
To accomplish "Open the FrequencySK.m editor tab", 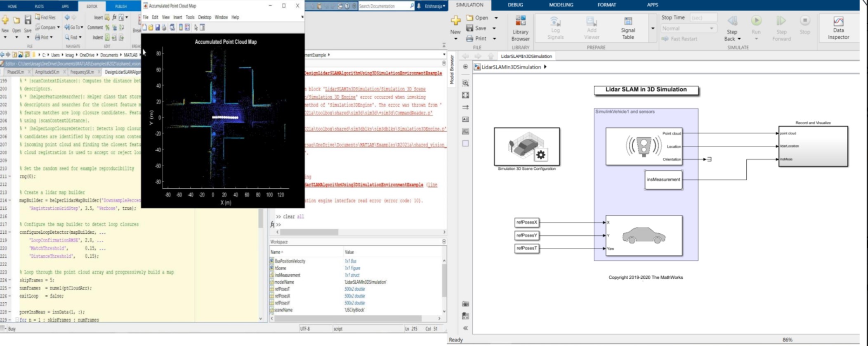I will pyautogui.click(x=82, y=72).
